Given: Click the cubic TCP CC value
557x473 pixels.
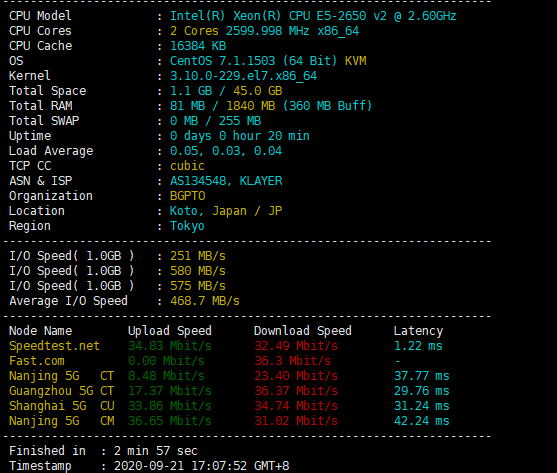Looking at the screenshot, I should (187, 166).
